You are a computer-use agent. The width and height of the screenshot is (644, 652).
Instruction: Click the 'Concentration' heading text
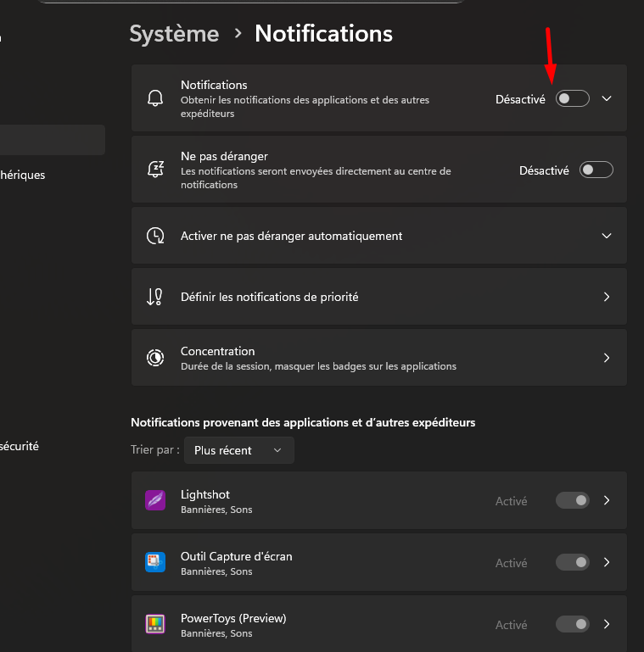[x=217, y=351]
